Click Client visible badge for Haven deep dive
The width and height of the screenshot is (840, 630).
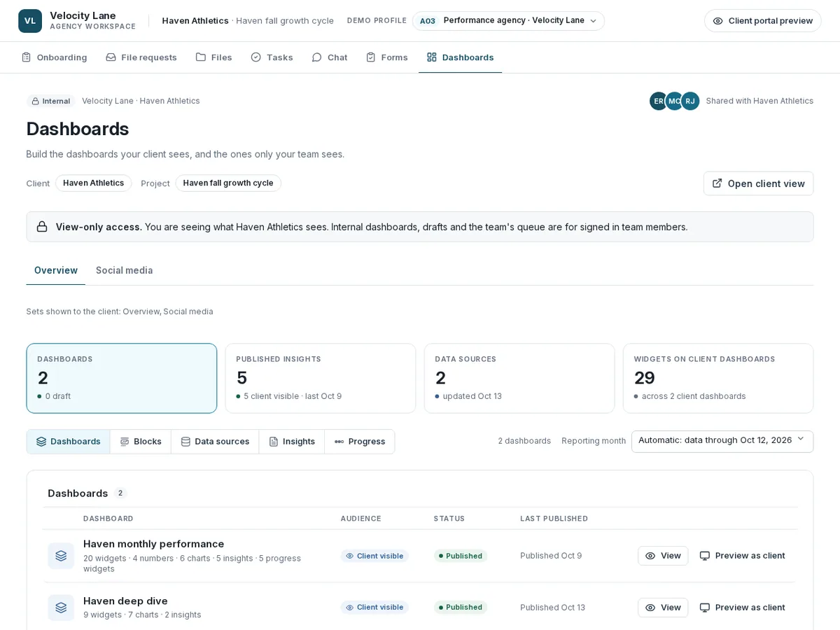tap(374, 608)
